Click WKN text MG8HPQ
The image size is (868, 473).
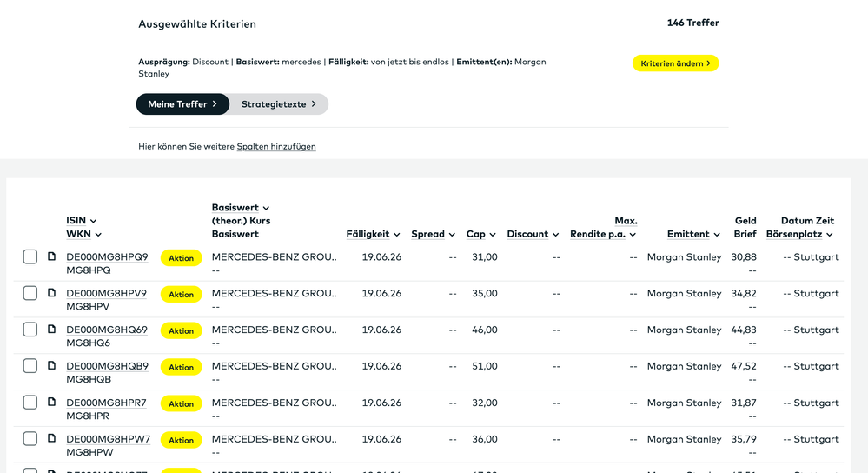[89, 270]
